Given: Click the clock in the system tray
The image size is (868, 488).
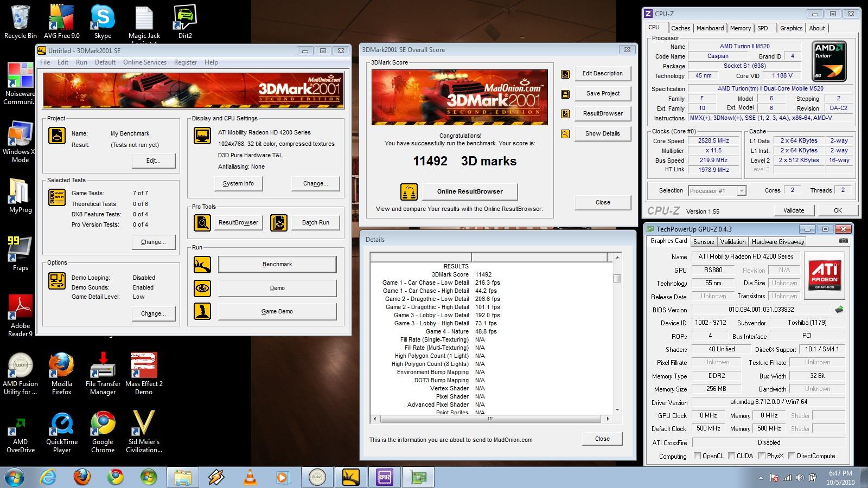Looking at the screenshot, I should 840,477.
